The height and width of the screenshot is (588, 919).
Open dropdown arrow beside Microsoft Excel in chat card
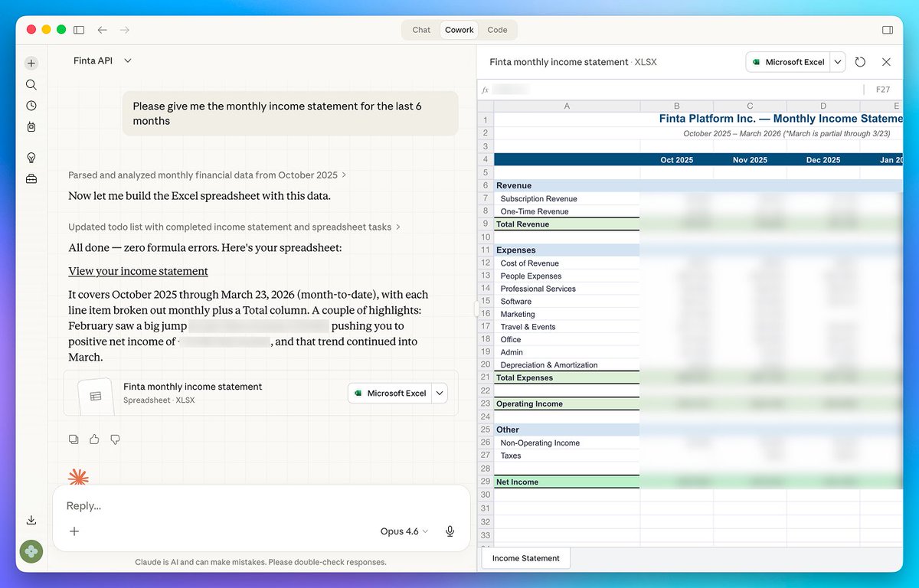point(440,393)
